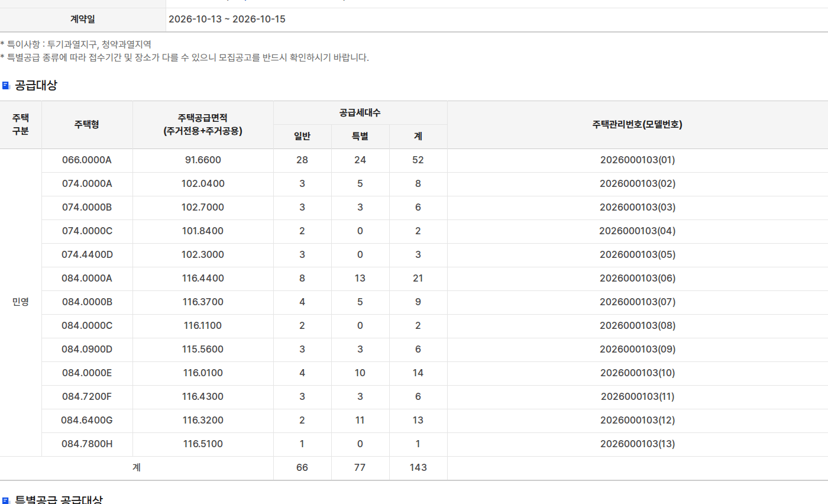Click model number 2026000103(08)
The height and width of the screenshot is (504, 828).
(638, 326)
